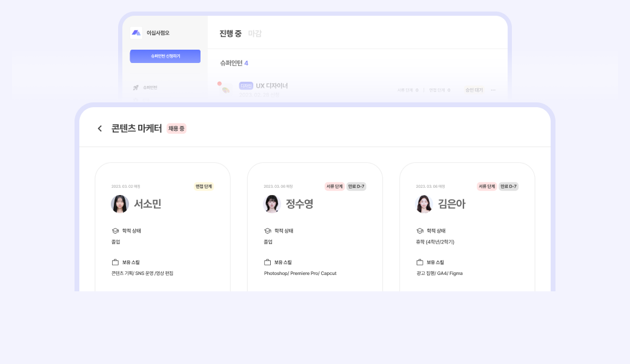Click 2023. 03. 06 매칭 on 김은아 card
630x364 pixels.
430,187
